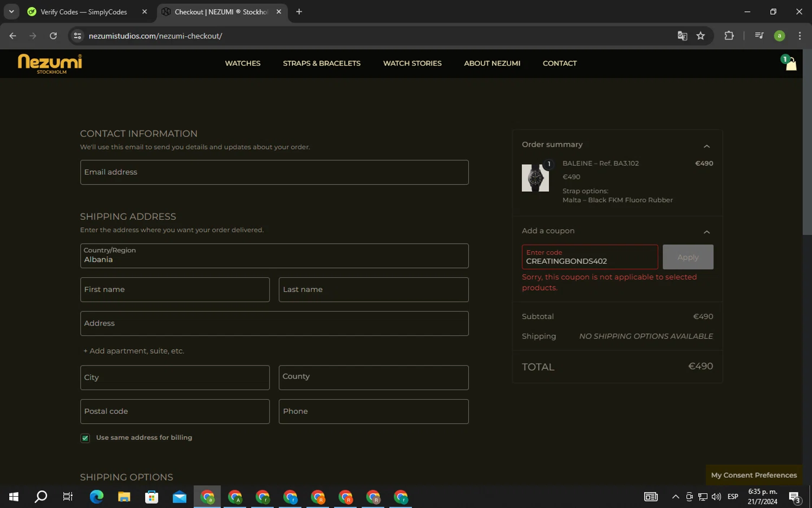Open WATCH STORIES menu
The width and height of the screenshot is (812, 508).
point(412,63)
